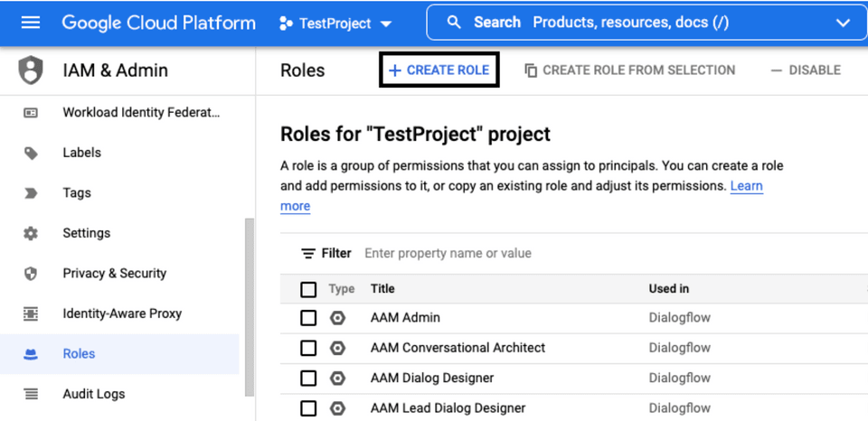
Task: Click the Workload Identity Federation icon
Action: [x=31, y=113]
